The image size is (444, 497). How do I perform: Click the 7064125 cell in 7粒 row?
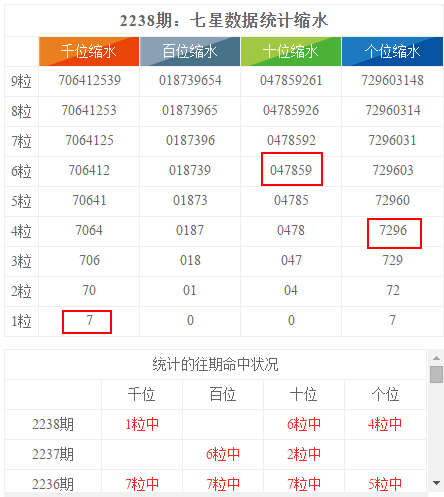(89, 140)
